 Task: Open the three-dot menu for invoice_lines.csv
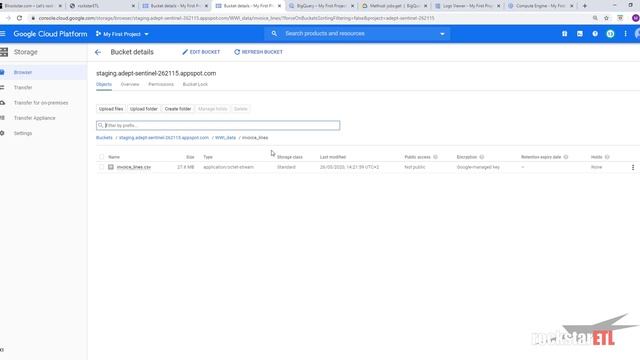[633, 167]
